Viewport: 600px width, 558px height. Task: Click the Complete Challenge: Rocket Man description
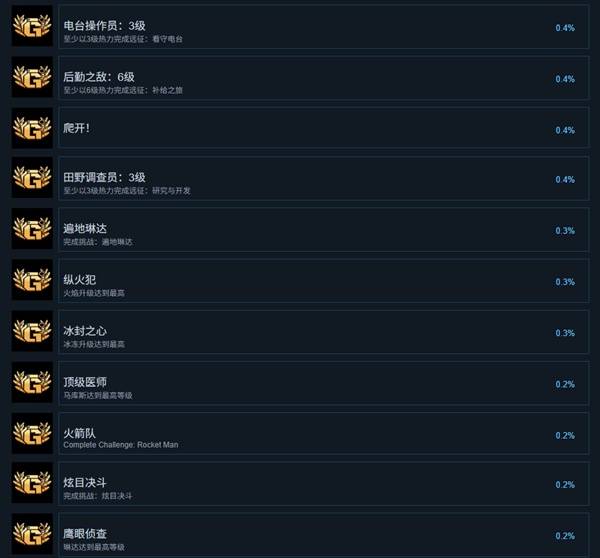pyautogui.click(x=121, y=445)
